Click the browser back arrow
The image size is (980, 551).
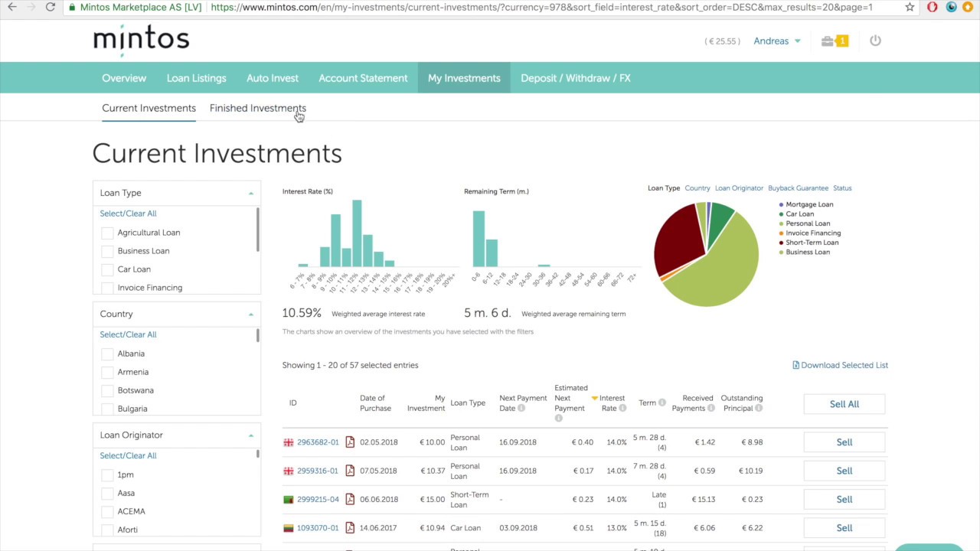click(x=11, y=7)
